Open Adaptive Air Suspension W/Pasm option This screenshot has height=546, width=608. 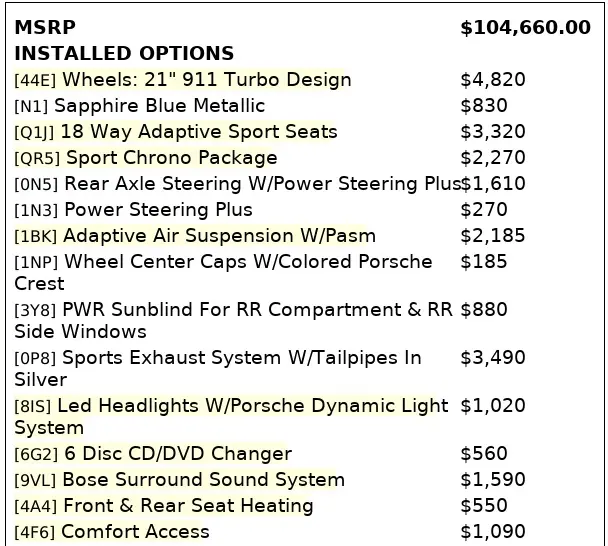[x=219, y=236]
